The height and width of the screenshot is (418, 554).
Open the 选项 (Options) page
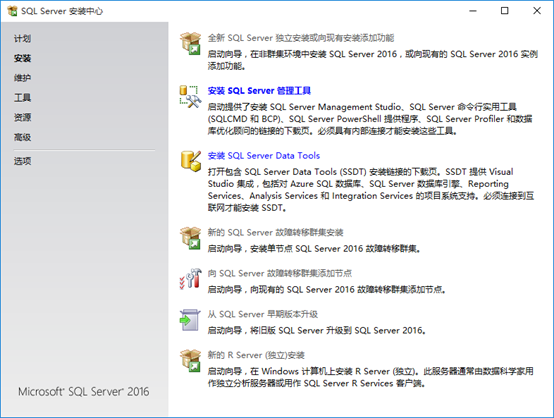22,161
